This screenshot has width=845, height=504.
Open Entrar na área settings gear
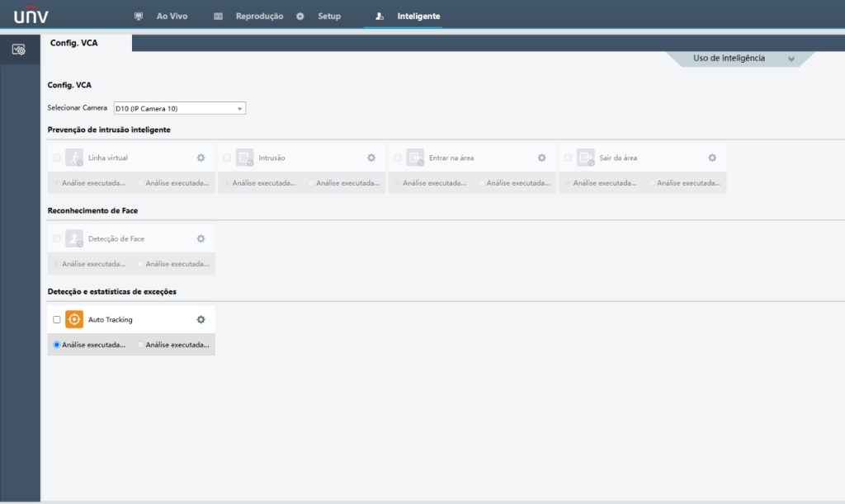pos(541,158)
